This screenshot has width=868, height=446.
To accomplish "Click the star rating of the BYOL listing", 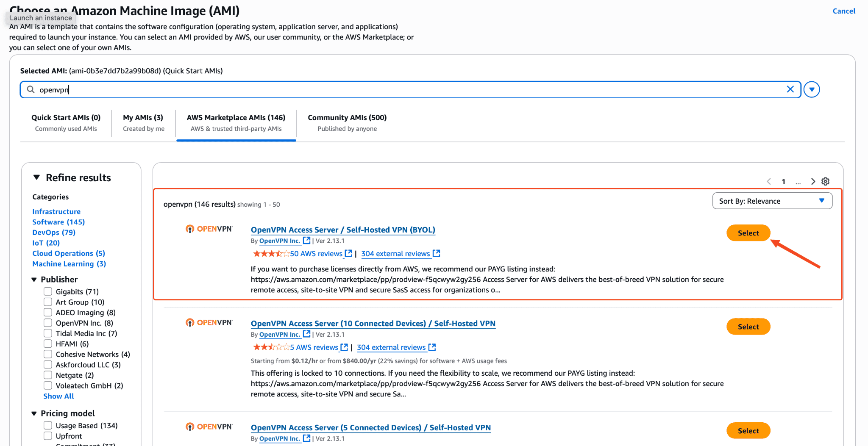I will coord(271,254).
